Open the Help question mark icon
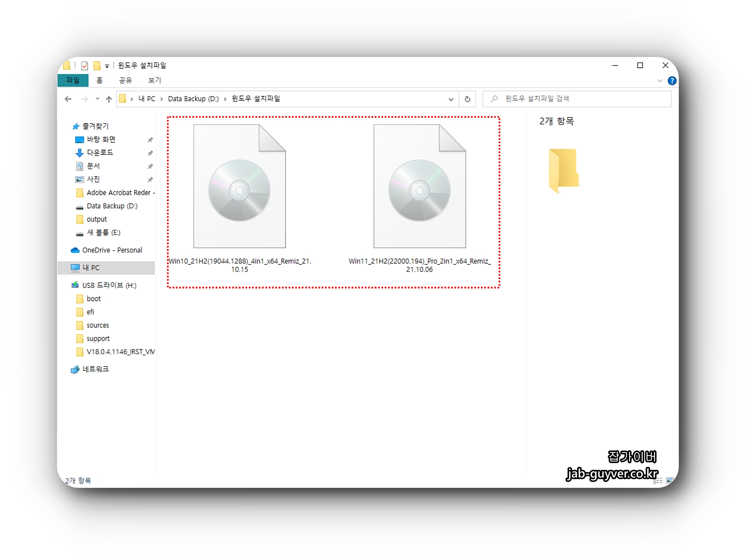751x560 pixels. (672, 80)
